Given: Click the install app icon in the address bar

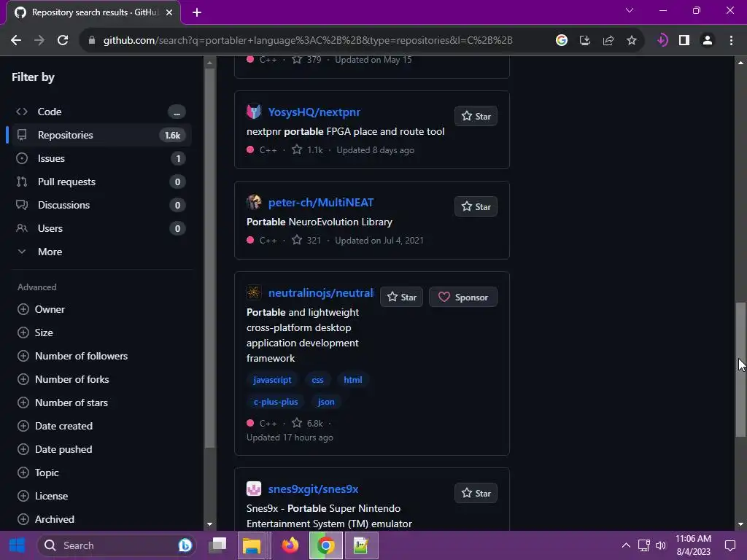Looking at the screenshot, I should click(x=584, y=41).
